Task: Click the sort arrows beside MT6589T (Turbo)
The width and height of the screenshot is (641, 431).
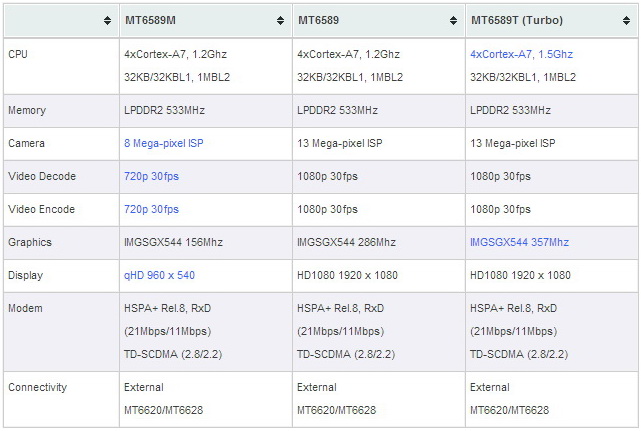Action: tap(625, 21)
